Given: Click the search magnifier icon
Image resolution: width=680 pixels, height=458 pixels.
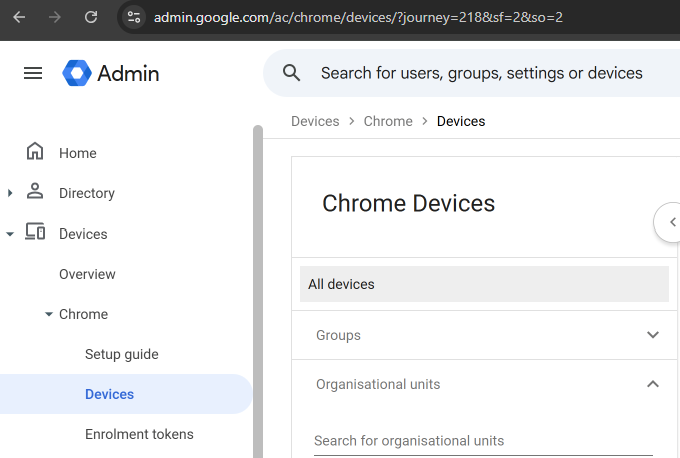Looking at the screenshot, I should [x=292, y=73].
